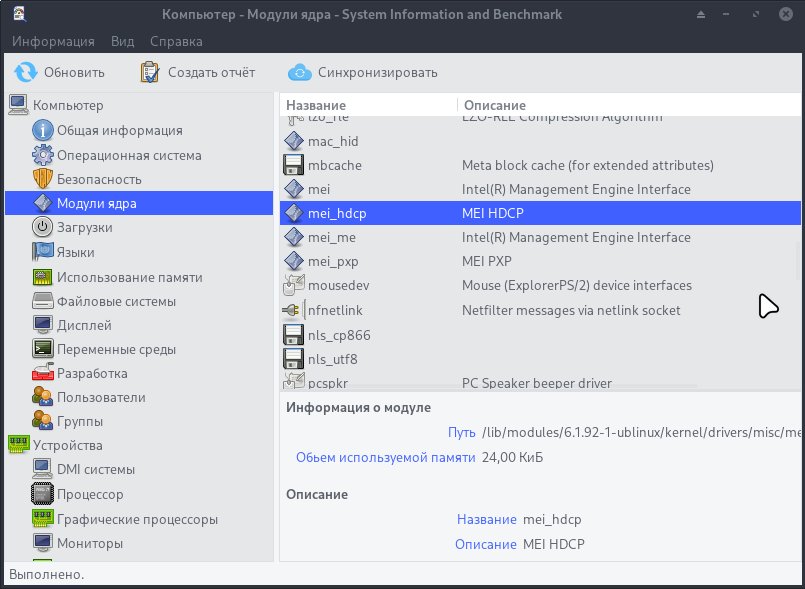Image resolution: width=805 pixels, height=589 pixels.
Task: Click the Загрузки power icon
Action: [42, 227]
